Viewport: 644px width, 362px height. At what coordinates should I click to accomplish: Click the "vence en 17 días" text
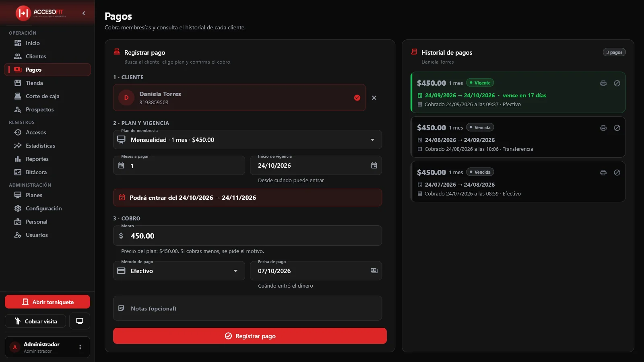coord(524,95)
